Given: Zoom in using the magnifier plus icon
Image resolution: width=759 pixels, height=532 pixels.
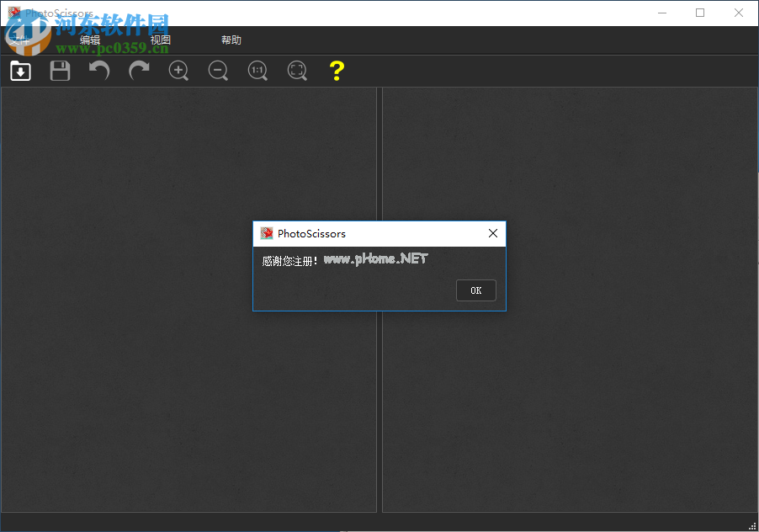Looking at the screenshot, I should (x=178, y=71).
